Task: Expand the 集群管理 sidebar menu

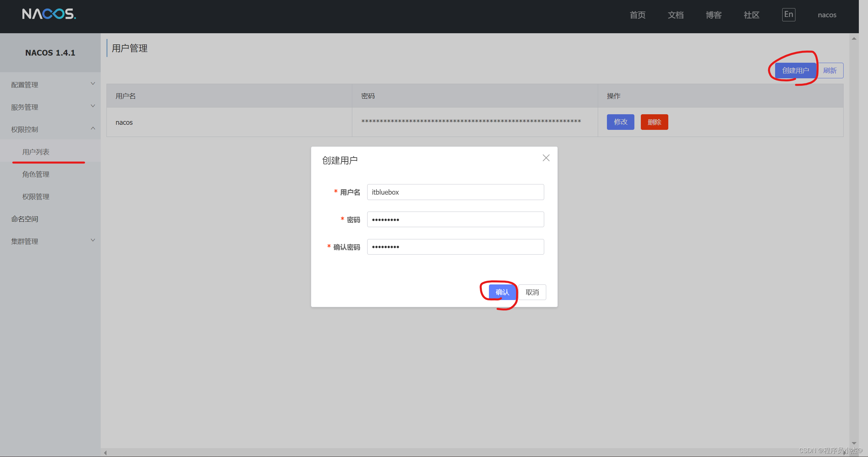Action: 50,241
